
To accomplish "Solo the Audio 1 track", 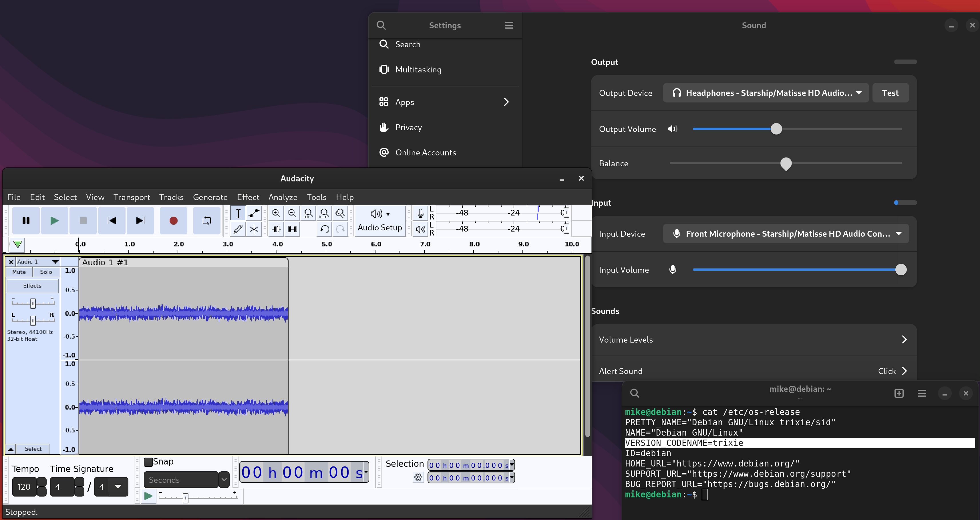I will [46, 272].
